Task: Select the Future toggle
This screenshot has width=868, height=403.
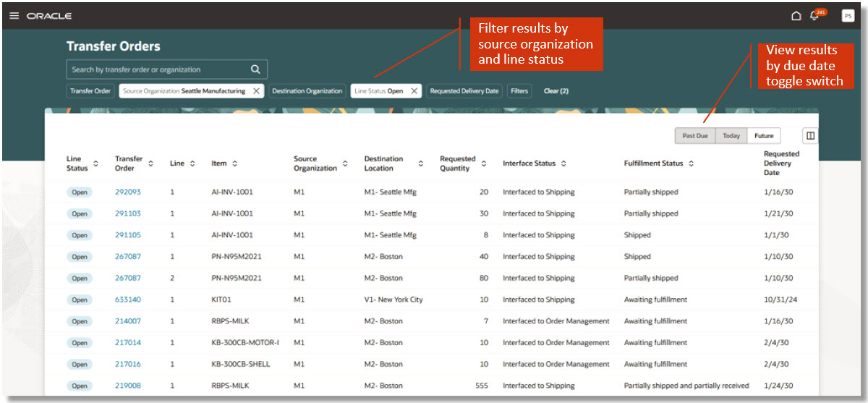Action: tap(764, 135)
